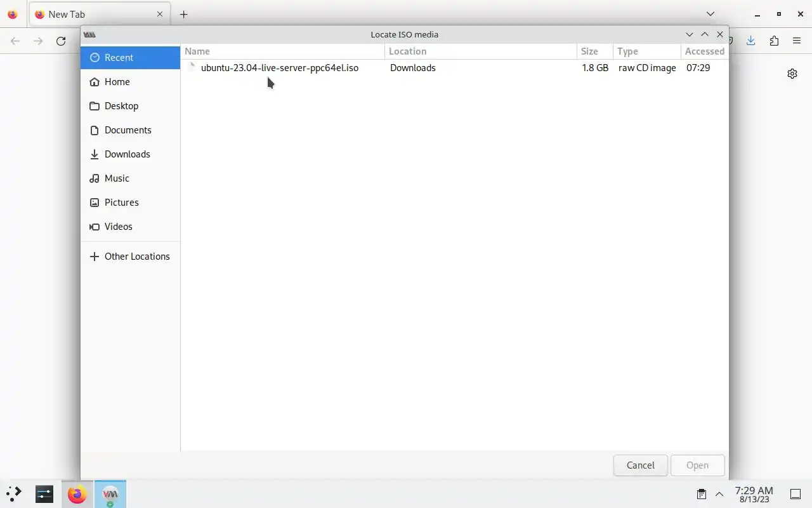Click the raw CD image type cell

(x=647, y=67)
